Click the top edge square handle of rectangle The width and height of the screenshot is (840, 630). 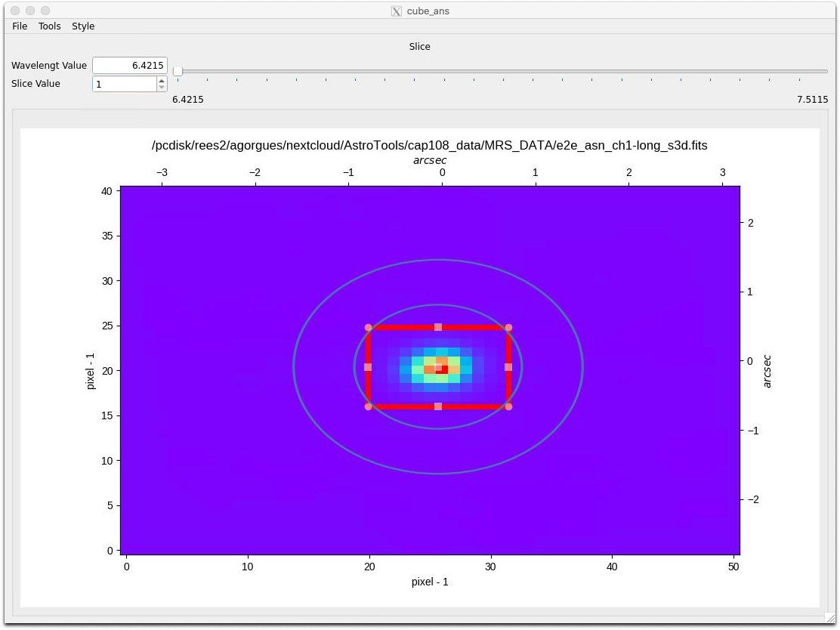coord(438,327)
